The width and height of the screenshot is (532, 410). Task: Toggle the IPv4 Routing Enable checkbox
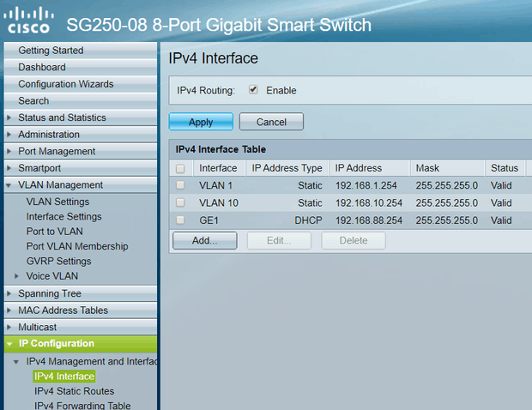tap(253, 89)
